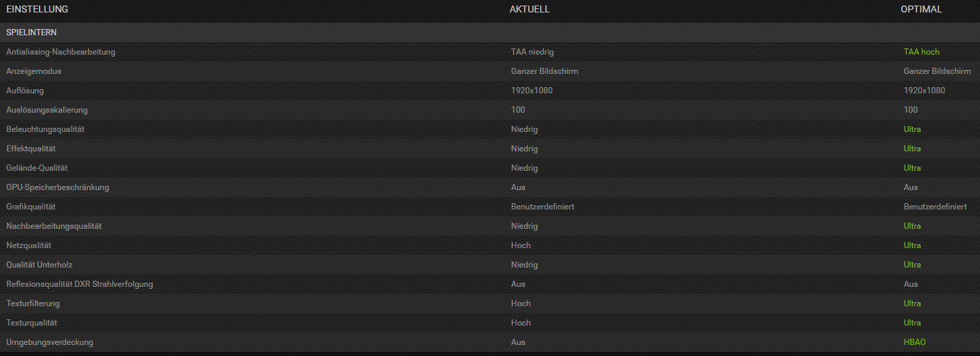Click Aus current value for GPU-Speicherbeschränkung
Viewport: 980px width, 356px height.
518,187
